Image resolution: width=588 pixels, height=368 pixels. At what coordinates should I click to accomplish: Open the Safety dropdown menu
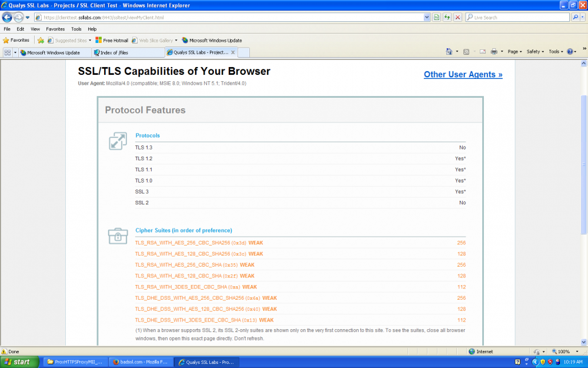coord(534,51)
